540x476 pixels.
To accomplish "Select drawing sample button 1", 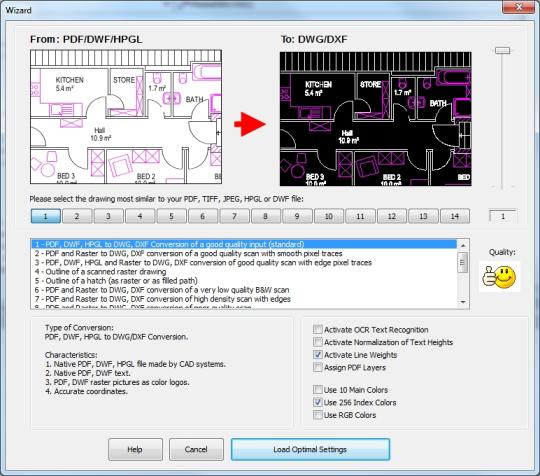I will [x=46, y=216].
